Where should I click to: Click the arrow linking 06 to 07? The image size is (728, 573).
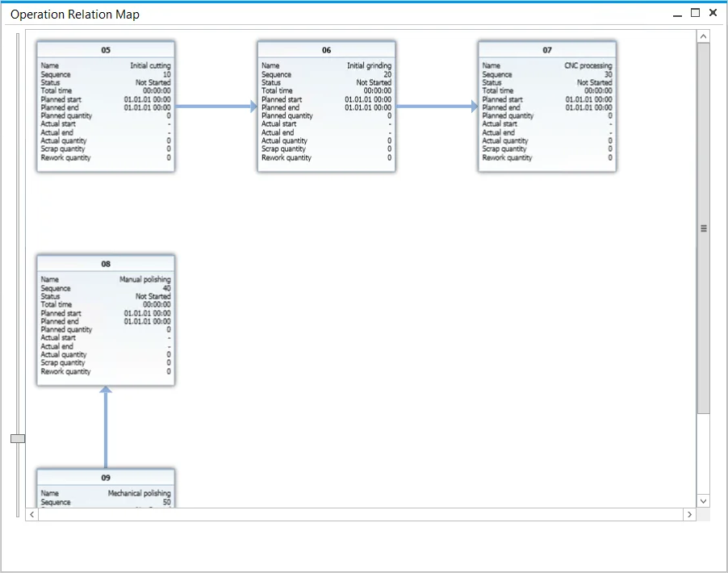click(x=437, y=106)
